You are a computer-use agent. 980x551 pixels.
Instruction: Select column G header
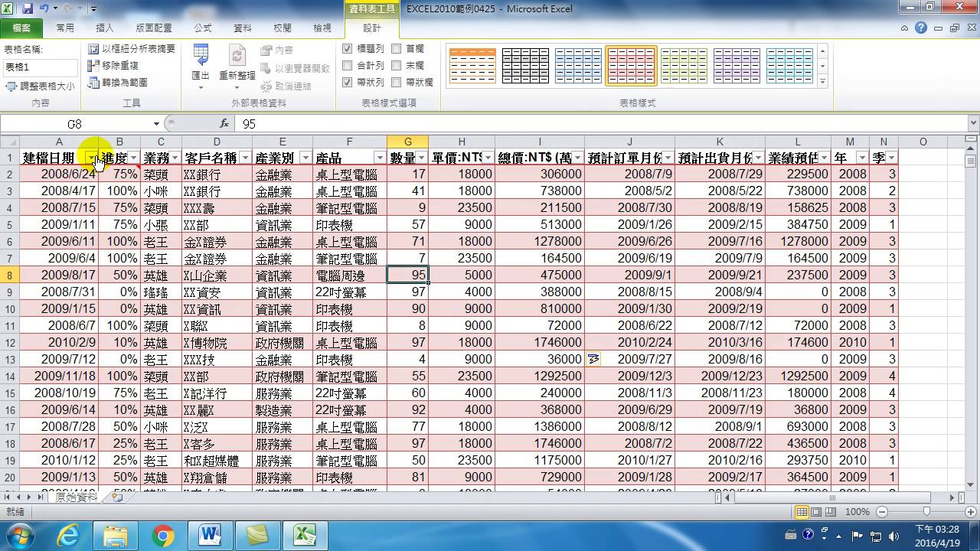408,142
